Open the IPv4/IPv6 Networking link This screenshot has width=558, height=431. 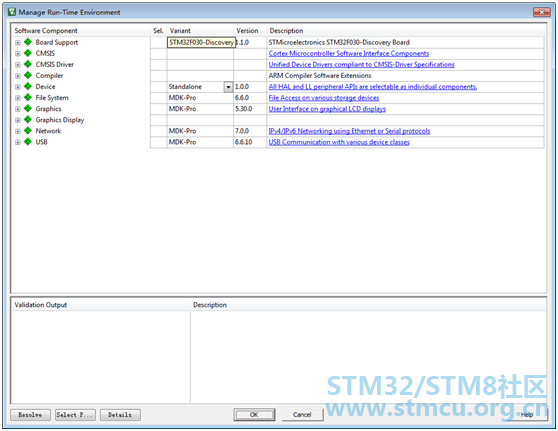[x=349, y=131]
